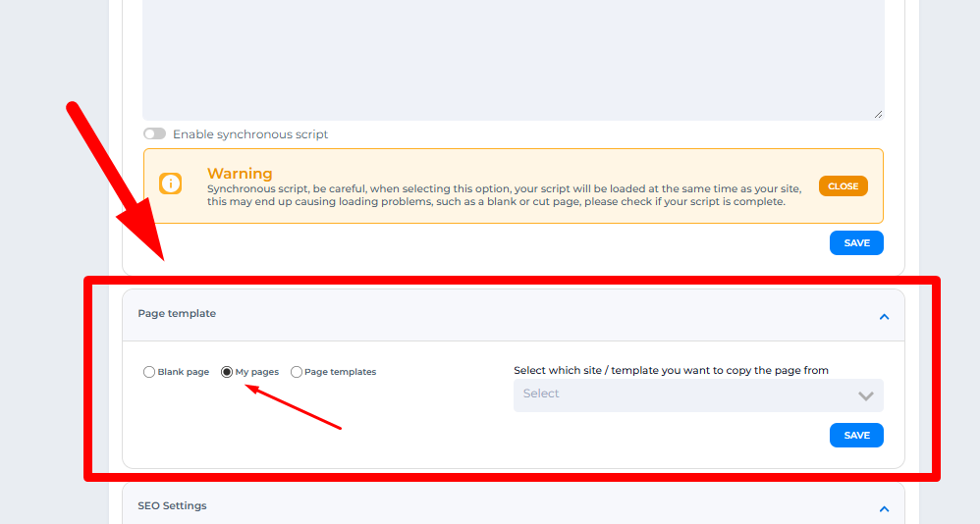Click the Warning heading text
This screenshot has height=524, width=980.
[240, 174]
